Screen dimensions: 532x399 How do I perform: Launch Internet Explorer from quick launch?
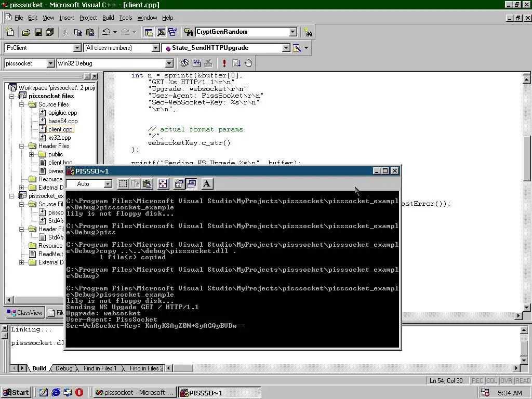(x=56, y=393)
